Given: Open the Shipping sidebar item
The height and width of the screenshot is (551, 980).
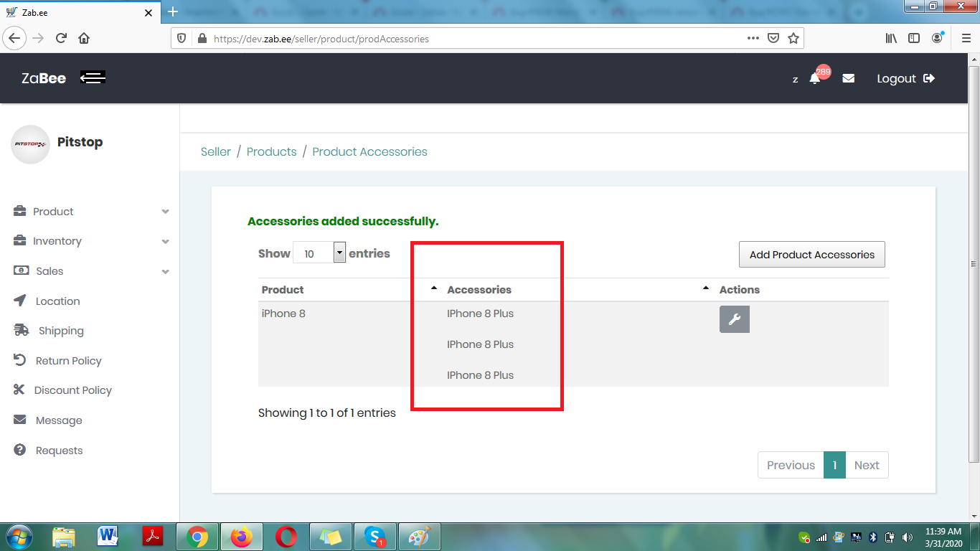Looking at the screenshot, I should pyautogui.click(x=49, y=331).
